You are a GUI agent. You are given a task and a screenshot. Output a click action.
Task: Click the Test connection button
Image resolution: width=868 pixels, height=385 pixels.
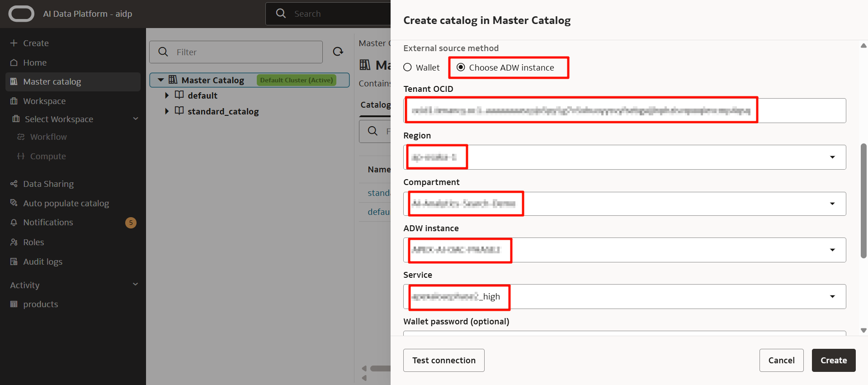(444, 360)
